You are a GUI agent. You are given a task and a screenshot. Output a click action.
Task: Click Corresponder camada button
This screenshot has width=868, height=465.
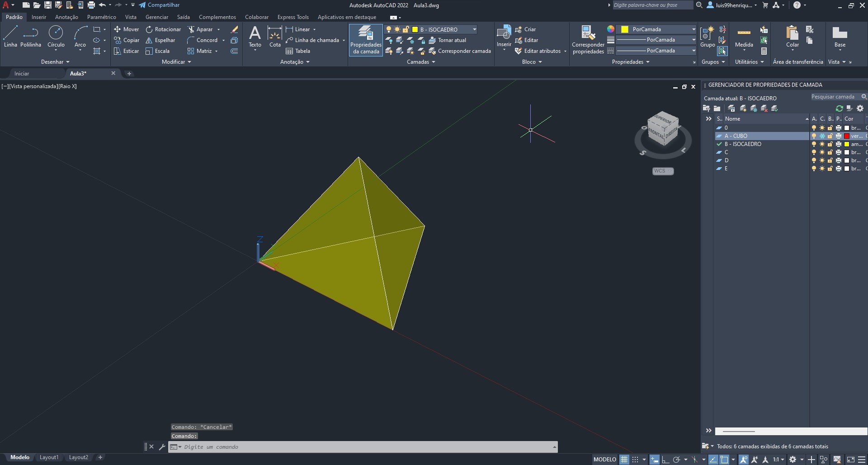pyautogui.click(x=460, y=51)
